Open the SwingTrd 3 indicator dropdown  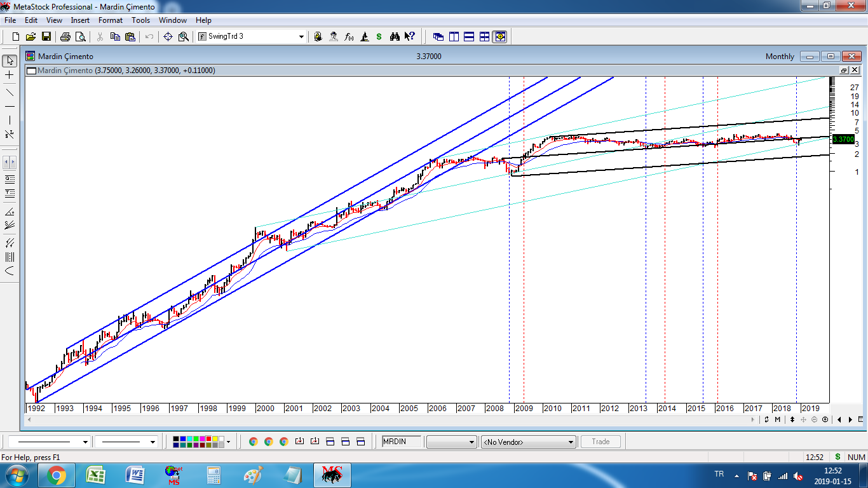(301, 37)
